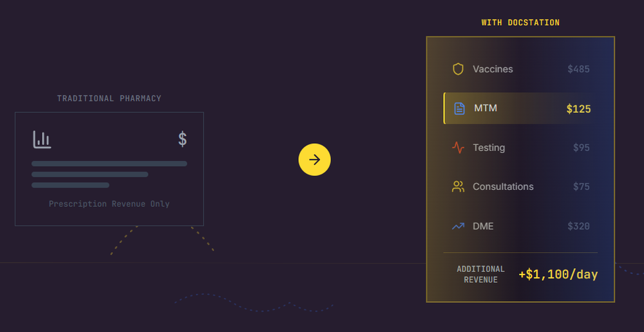644x332 pixels.
Task: Click the ADDITIONAL REVENUE label
Action: (x=480, y=275)
